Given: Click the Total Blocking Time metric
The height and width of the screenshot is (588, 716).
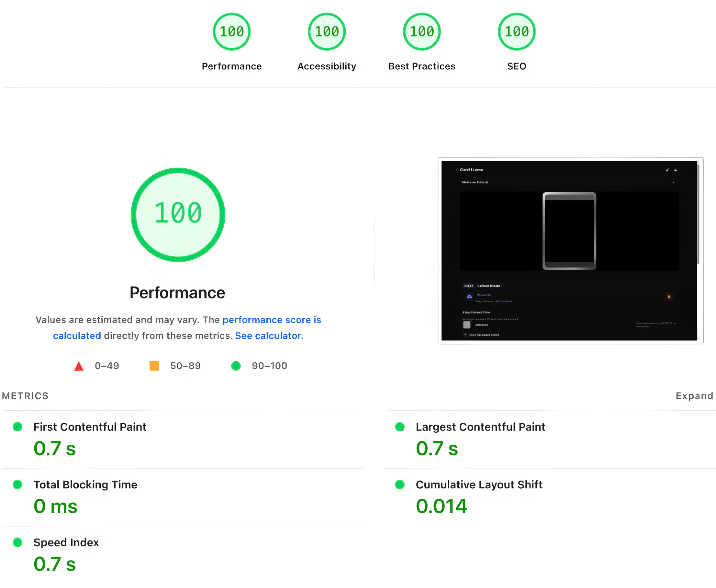Looking at the screenshot, I should 85,484.
